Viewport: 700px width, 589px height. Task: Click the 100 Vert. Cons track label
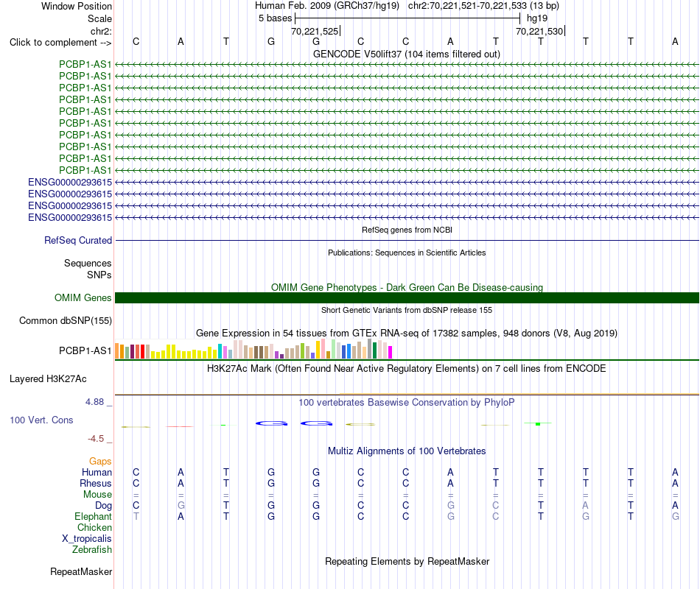pos(41,420)
